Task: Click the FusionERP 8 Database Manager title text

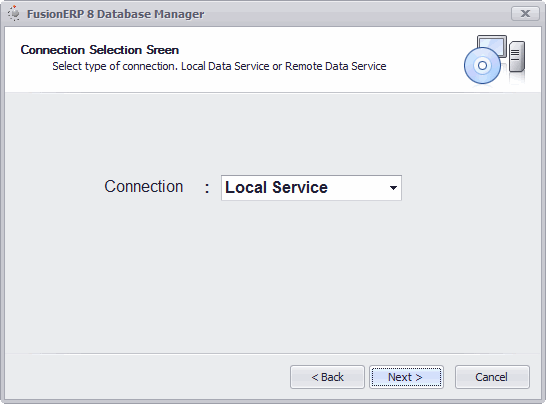Action: (x=116, y=14)
